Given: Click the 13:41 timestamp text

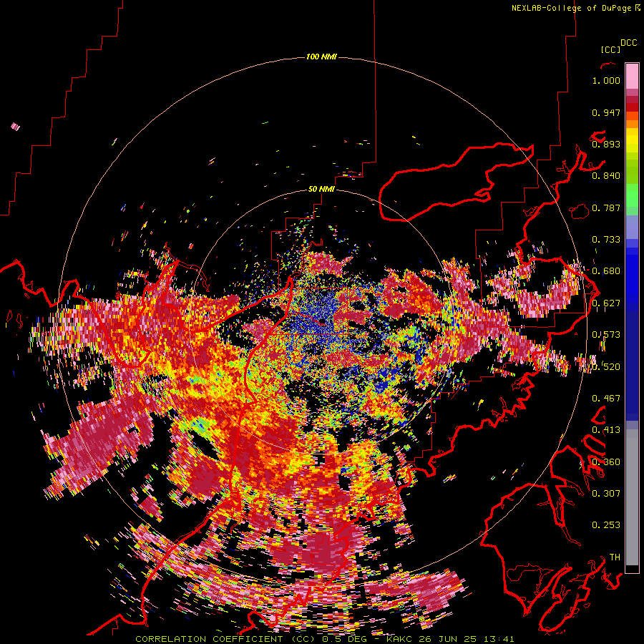Looking at the screenshot, I should [500, 639].
